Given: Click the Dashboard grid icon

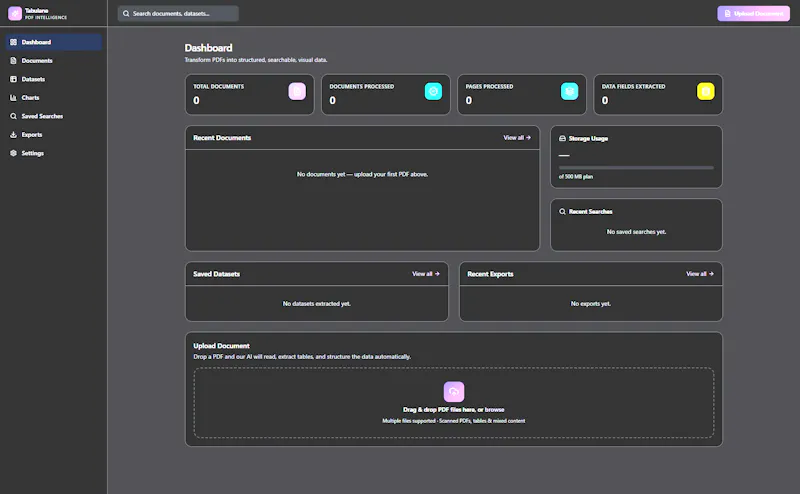Looking at the screenshot, I should (13, 42).
